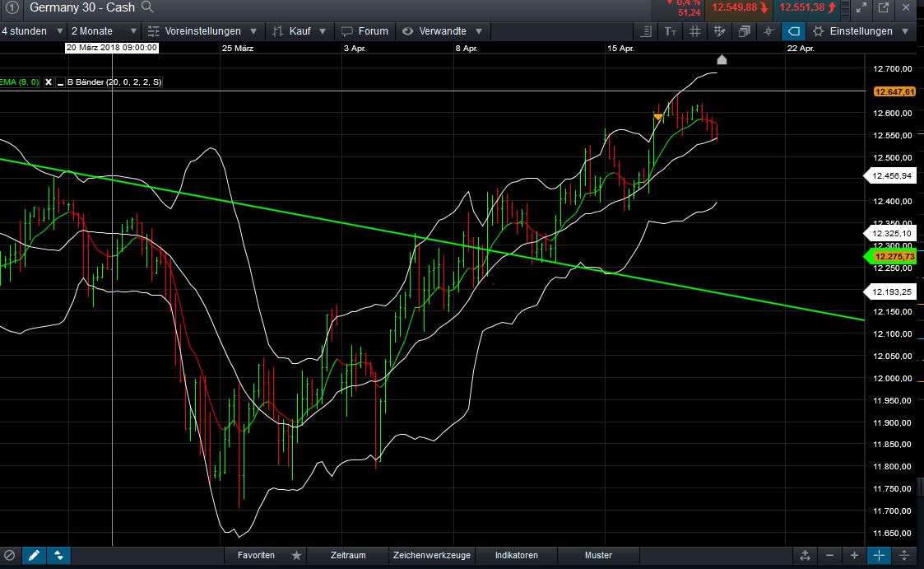Toggle the highlighted price label tool
924x569 pixels.
[792, 31]
